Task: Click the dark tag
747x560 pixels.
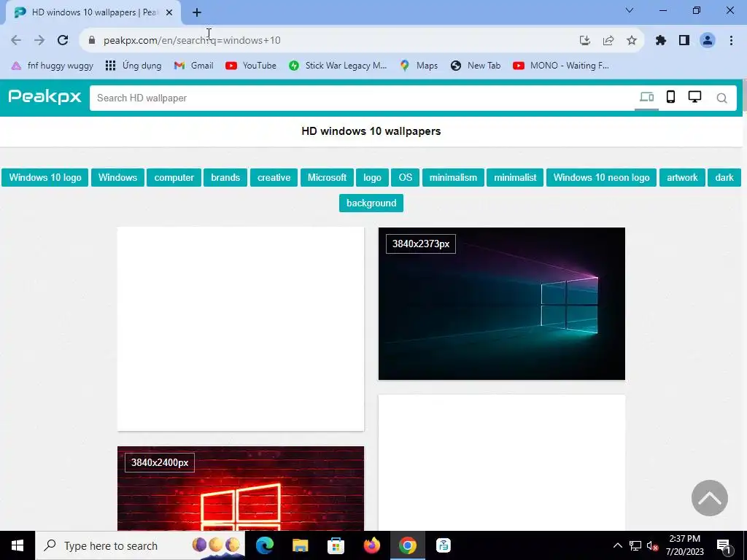Action: tap(724, 178)
